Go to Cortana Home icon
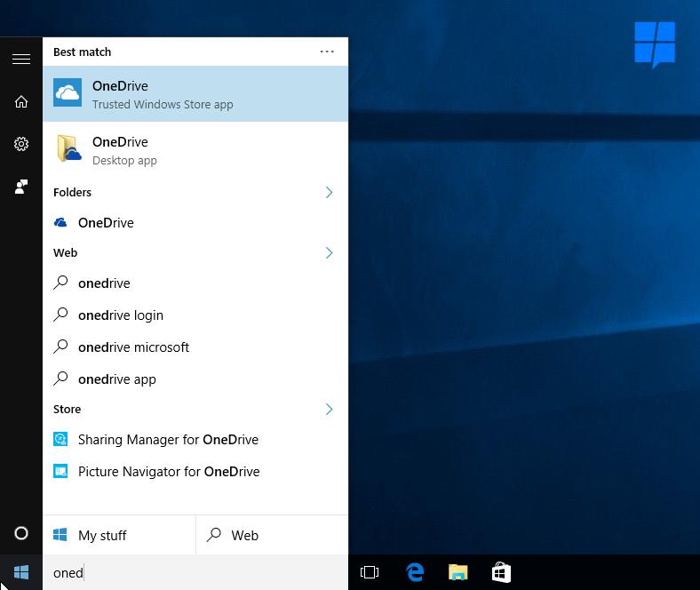 (21, 102)
